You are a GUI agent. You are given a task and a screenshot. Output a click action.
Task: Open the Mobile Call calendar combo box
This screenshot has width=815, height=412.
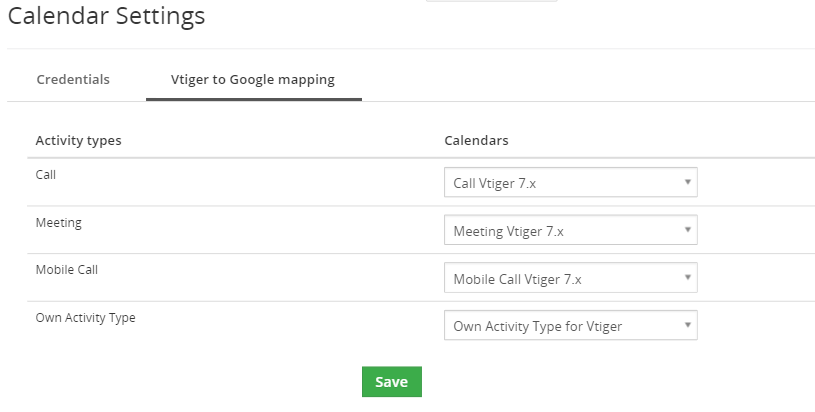(x=571, y=278)
